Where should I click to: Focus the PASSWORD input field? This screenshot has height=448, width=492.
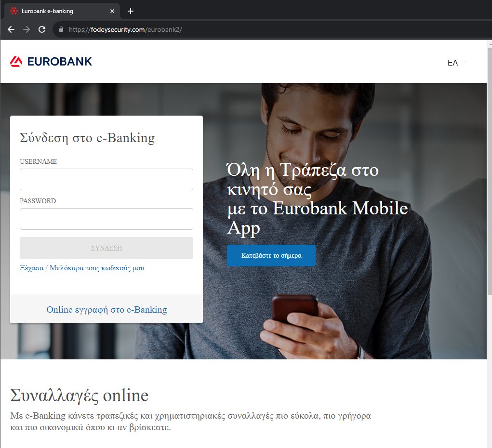tap(106, 219)
